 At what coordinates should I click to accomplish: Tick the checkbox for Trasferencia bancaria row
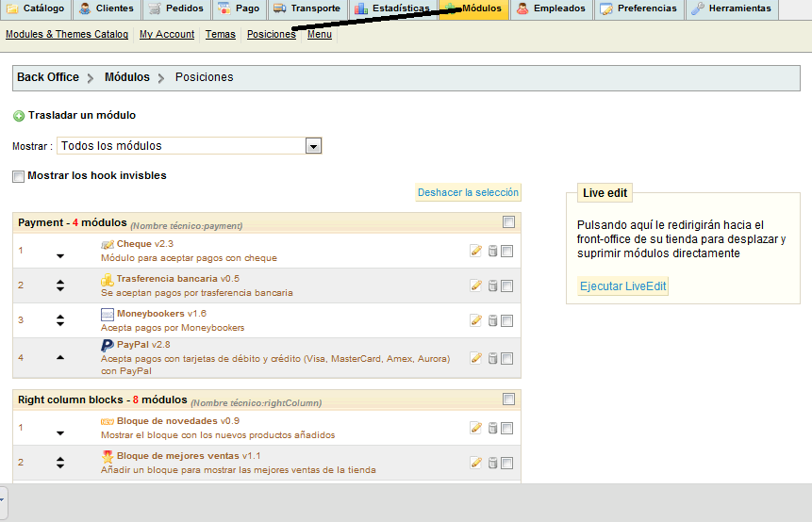tap(507, 285)
